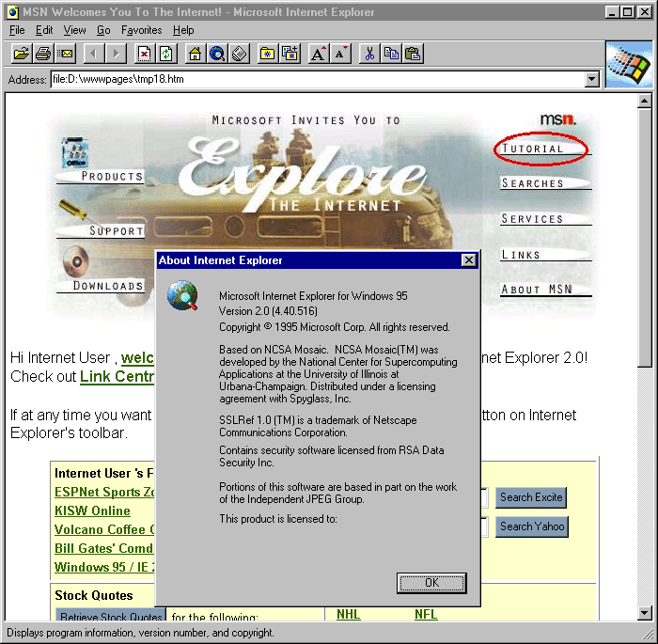The height and width of the screenshot is (644, 658).
Task: Click Add to Favorites toolbar icon
Action: click(290, 54)
